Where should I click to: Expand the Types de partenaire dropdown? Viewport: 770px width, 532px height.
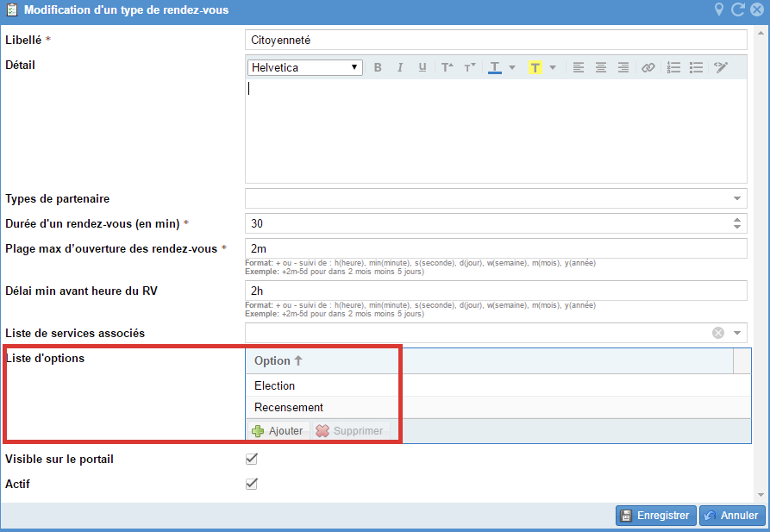[737, 198]
